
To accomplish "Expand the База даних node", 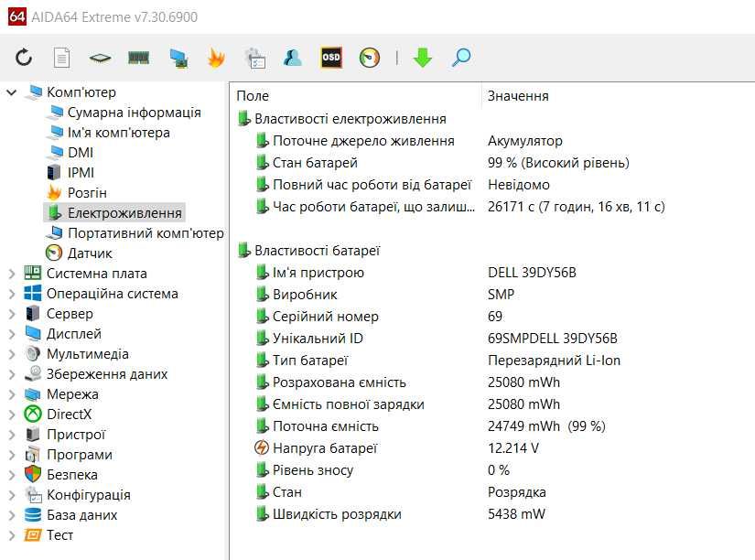I will click(x=12, y=516).
